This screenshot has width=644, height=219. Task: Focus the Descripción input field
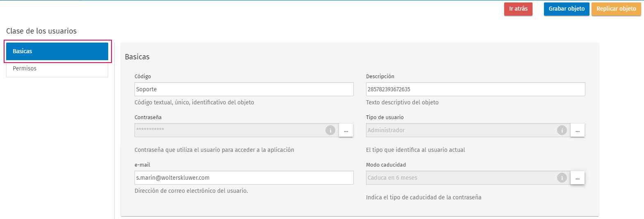(476, 89)
